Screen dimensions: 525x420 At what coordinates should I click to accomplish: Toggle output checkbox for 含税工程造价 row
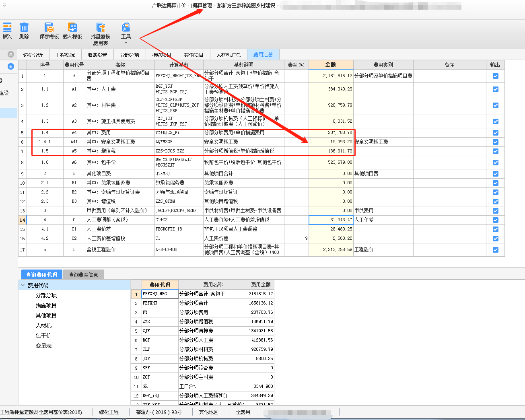[496, 250]
